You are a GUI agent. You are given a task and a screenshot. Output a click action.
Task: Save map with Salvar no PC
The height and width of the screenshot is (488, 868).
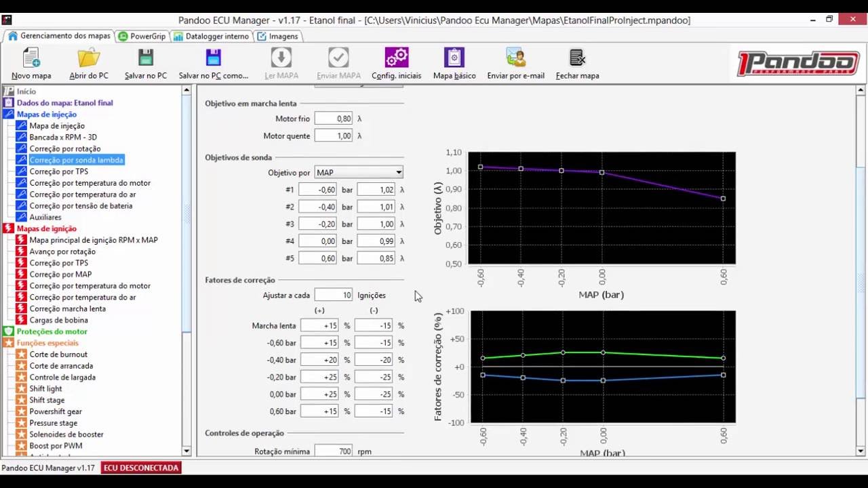(146, 64)
